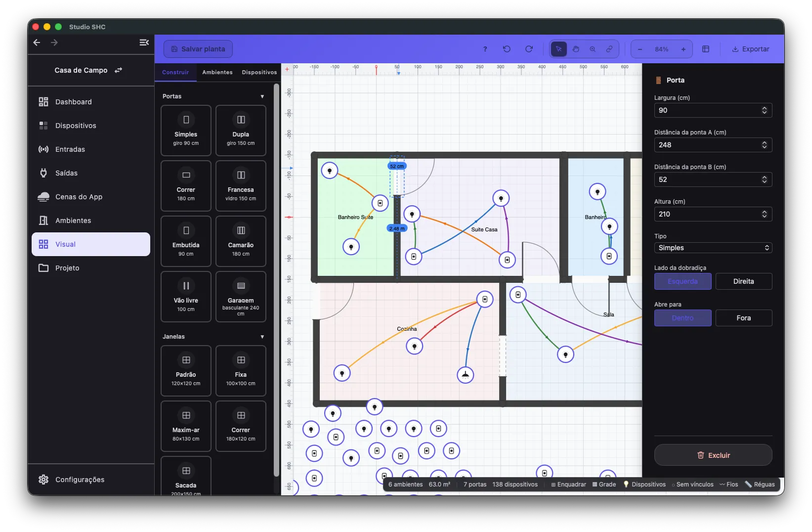The height and width of the screenshot is (532, 812).
Task: Add Camarão door 180 cm
Action: tap(241, 241)
